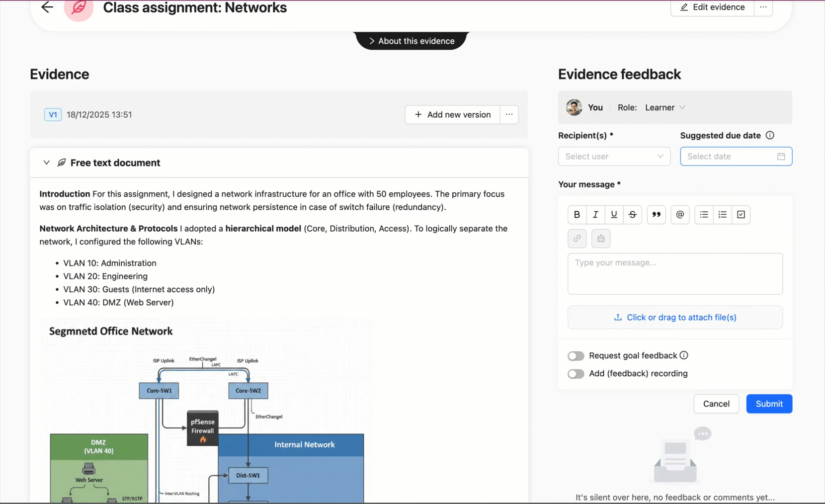Insert an @ mention

coord(680,215)
